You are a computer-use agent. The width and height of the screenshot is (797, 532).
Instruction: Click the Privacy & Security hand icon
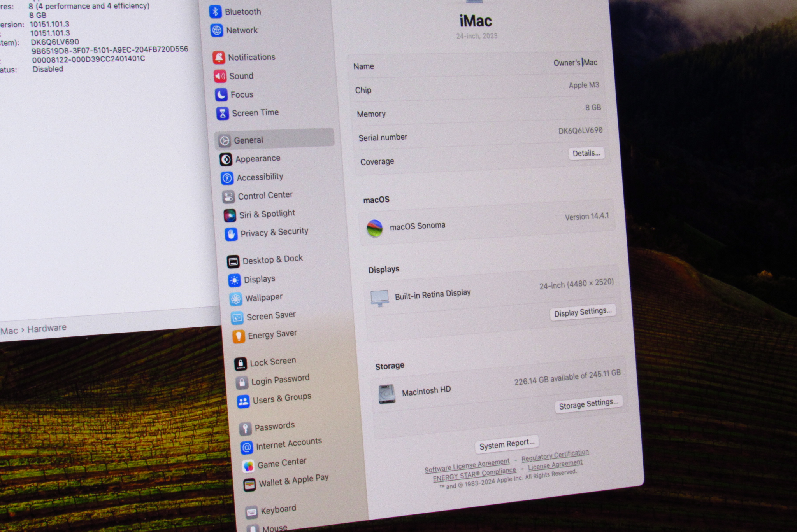pos(231,234)
